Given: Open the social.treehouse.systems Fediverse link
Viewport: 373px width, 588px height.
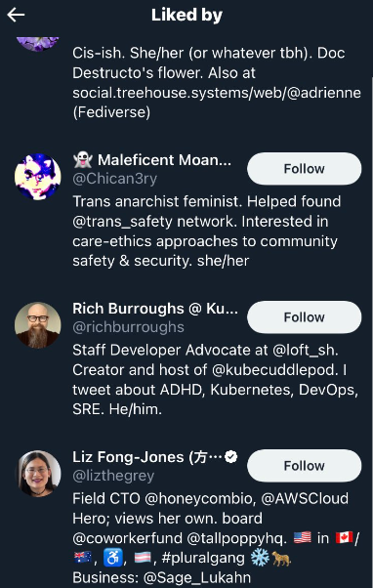Looking at the screenshot, I should point(217,93).
